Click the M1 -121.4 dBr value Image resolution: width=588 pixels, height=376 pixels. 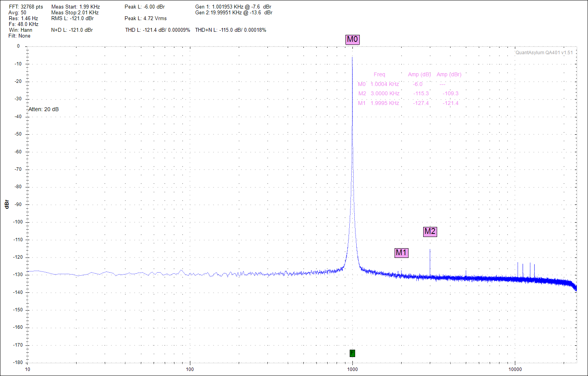pos(451,103)
